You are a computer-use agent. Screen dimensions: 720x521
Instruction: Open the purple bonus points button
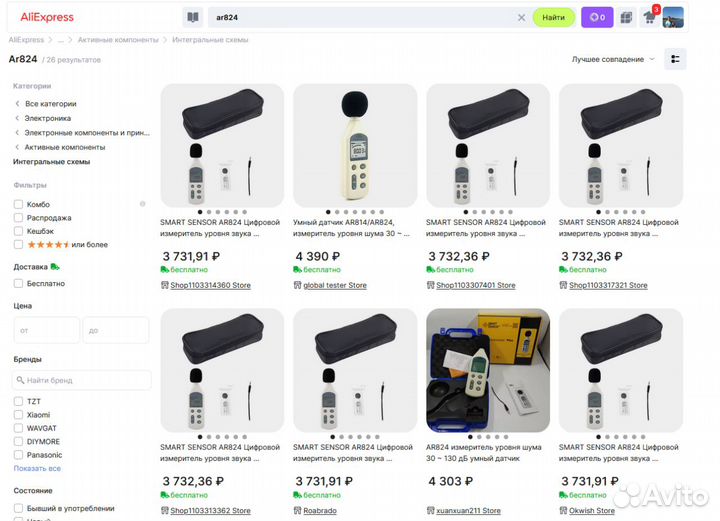click(597, 17)
